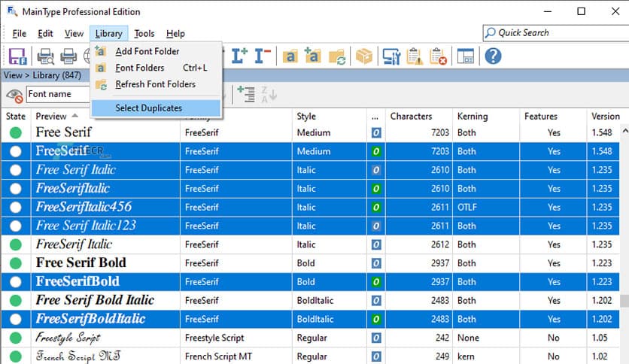Toggle state circle of Free Serif Bold row
Viewport: 629px width, 364px height.
[16, 263]
